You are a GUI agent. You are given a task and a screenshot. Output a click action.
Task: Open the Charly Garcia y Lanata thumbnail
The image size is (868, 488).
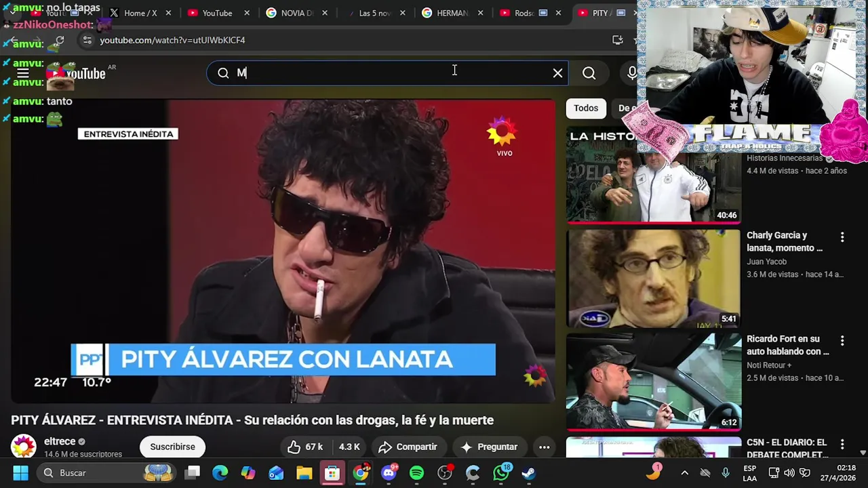tap(654, 279)
